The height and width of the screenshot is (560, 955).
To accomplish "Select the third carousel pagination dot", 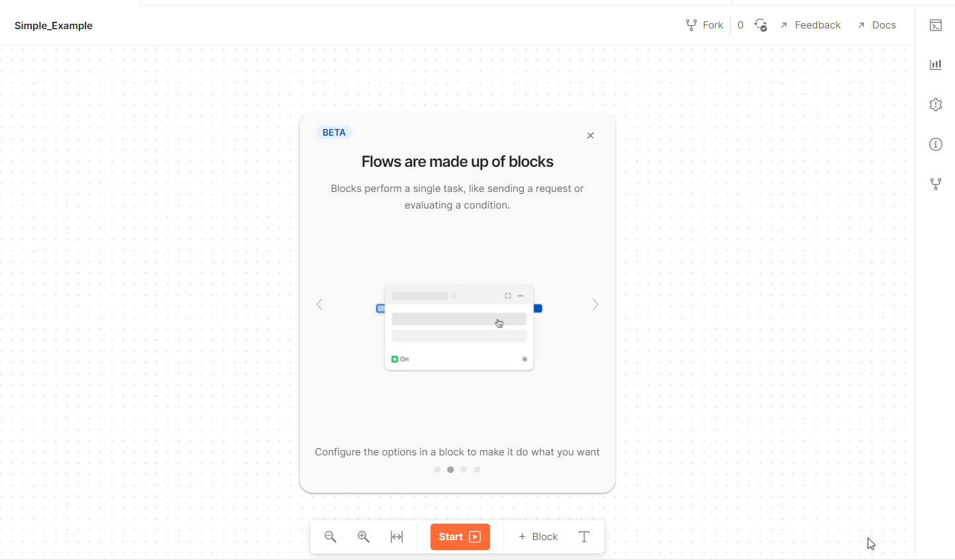I will click(464, 469).
